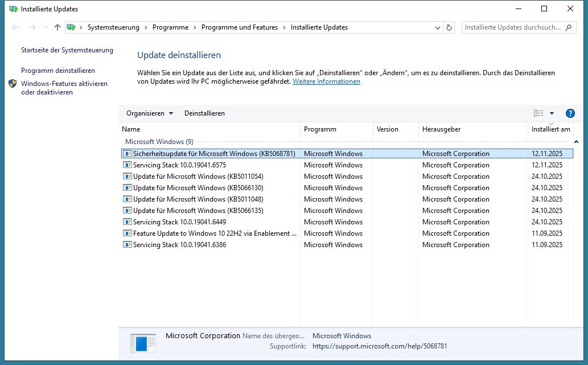Select the Servicing Stack 10.0.19041.6449 entry
This screenshot has width=588, height=365.
point(187,222)
